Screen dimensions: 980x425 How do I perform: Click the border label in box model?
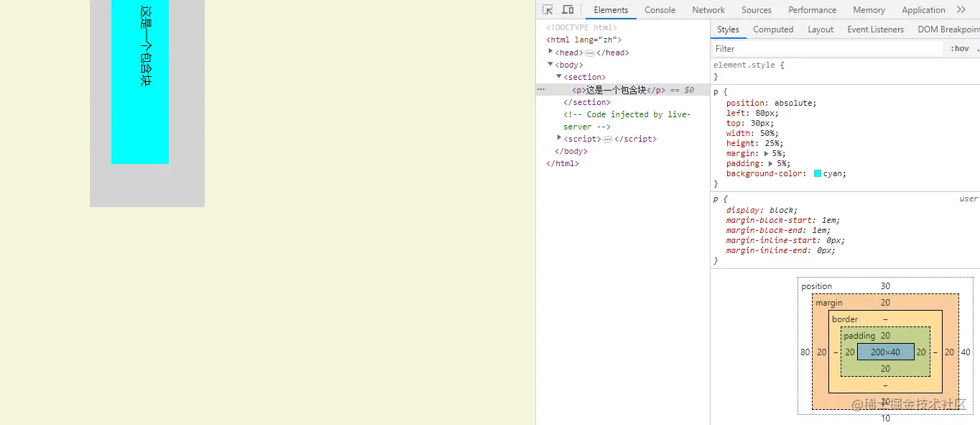[x=845, y=319]
